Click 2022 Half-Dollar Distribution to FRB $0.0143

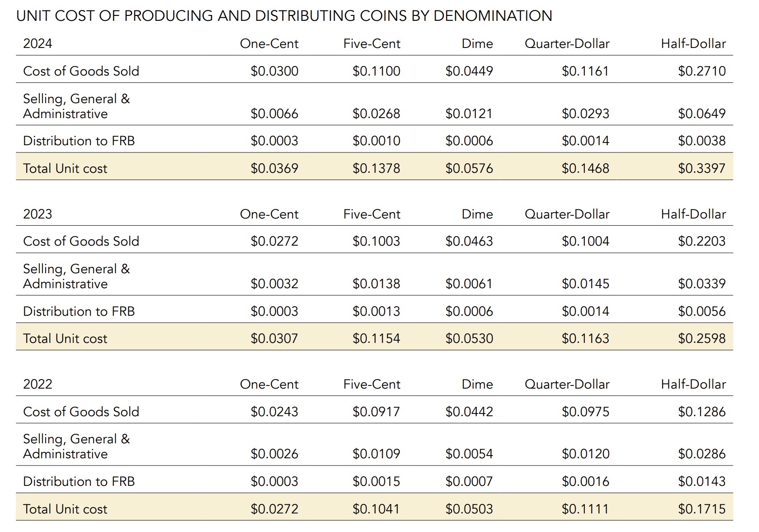pos(701,481)
